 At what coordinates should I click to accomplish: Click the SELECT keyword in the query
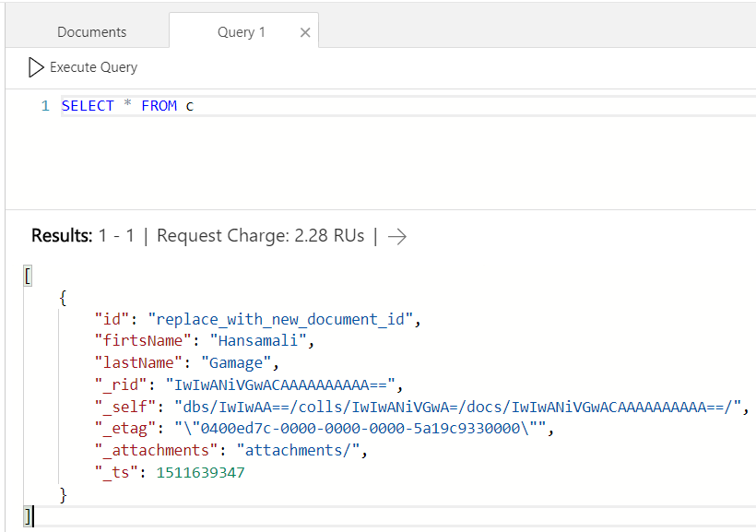pyautogui.click(x=88, y=106)
